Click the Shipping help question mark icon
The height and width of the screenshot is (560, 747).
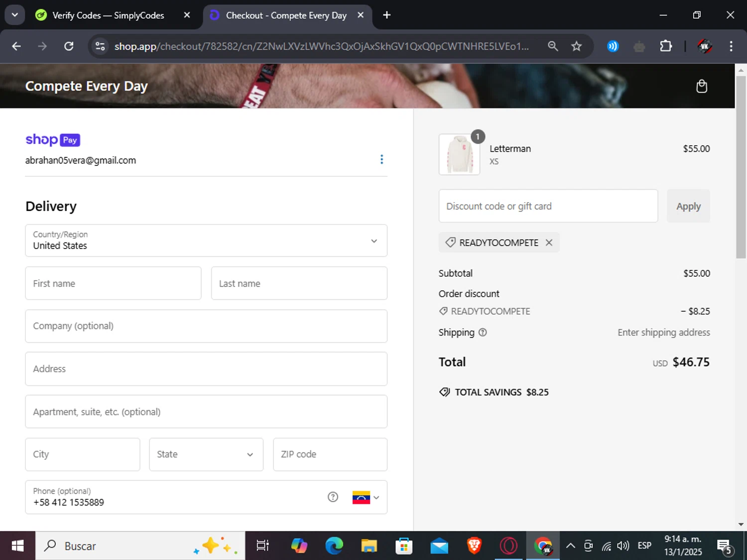(x=483, y=333)
